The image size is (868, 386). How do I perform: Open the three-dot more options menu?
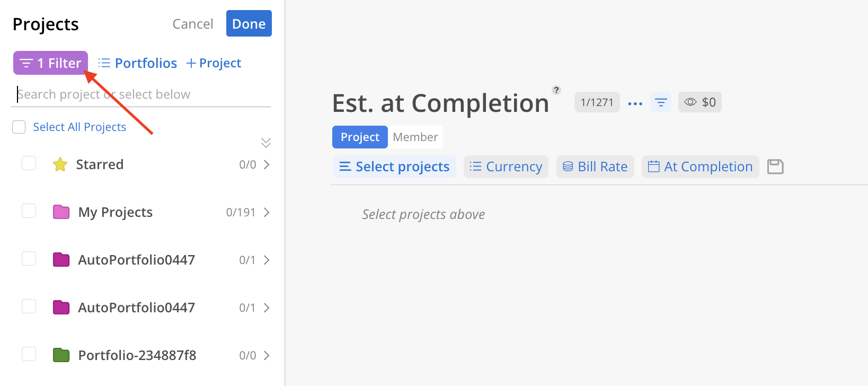[x=635, y=103]
